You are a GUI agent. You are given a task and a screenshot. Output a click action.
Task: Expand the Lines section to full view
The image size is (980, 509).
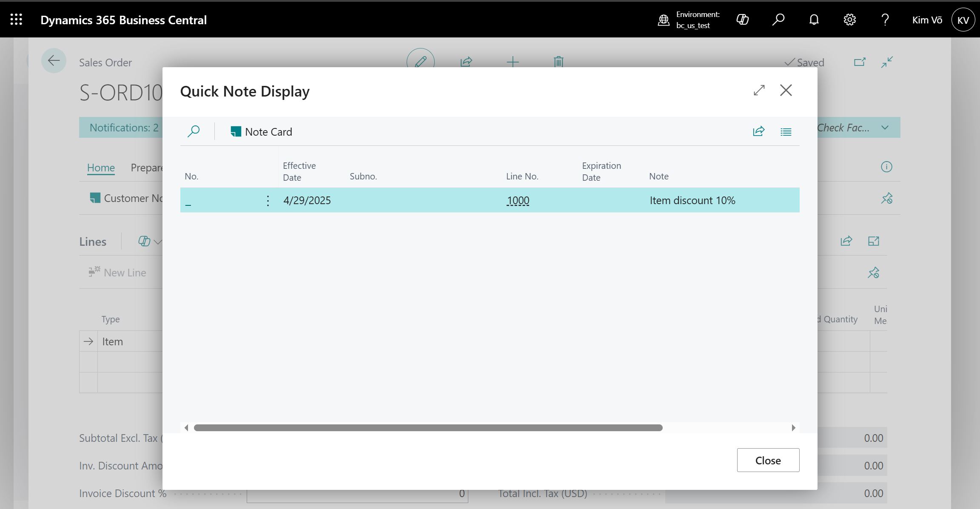click(x=874, y=241)
